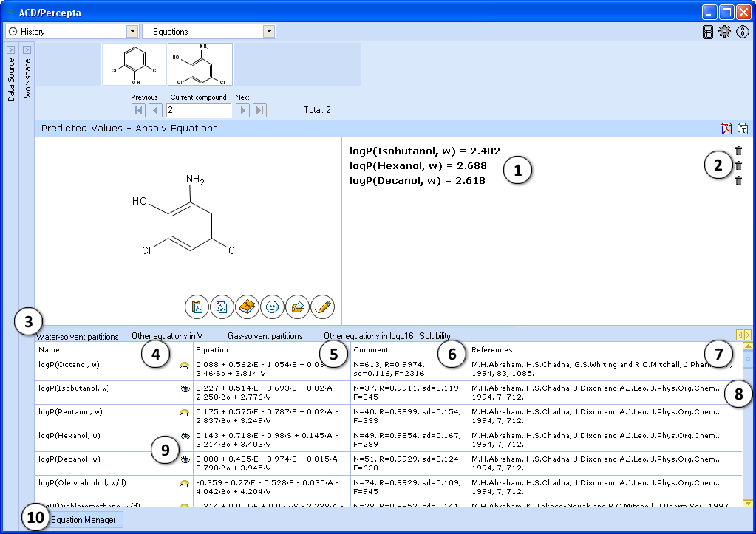Viewport: 756px width, 534px height.
Task: Select the logP(Olely alcohol, w/d) name cell
Action: [x=115, y=487]
